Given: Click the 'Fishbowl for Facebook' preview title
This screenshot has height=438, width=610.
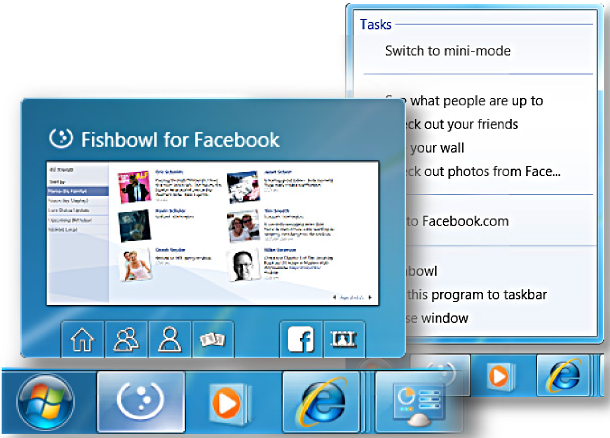Looking at the screenshot, I should (180, 140).
